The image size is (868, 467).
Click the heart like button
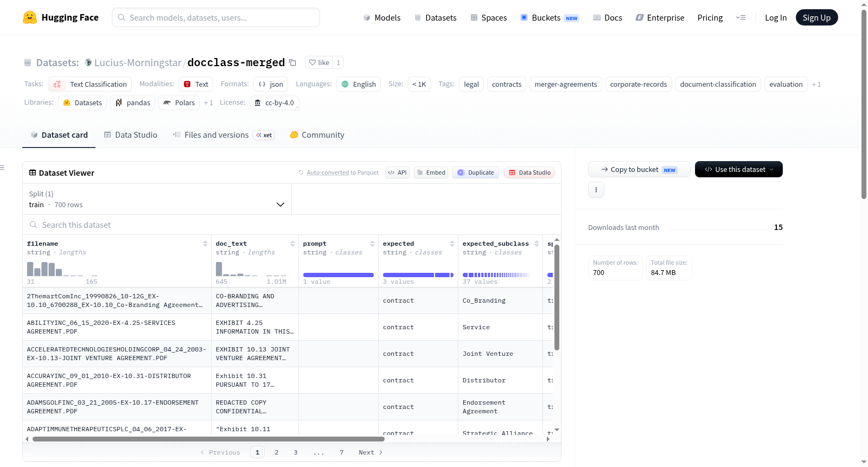(x=319, y=62)
